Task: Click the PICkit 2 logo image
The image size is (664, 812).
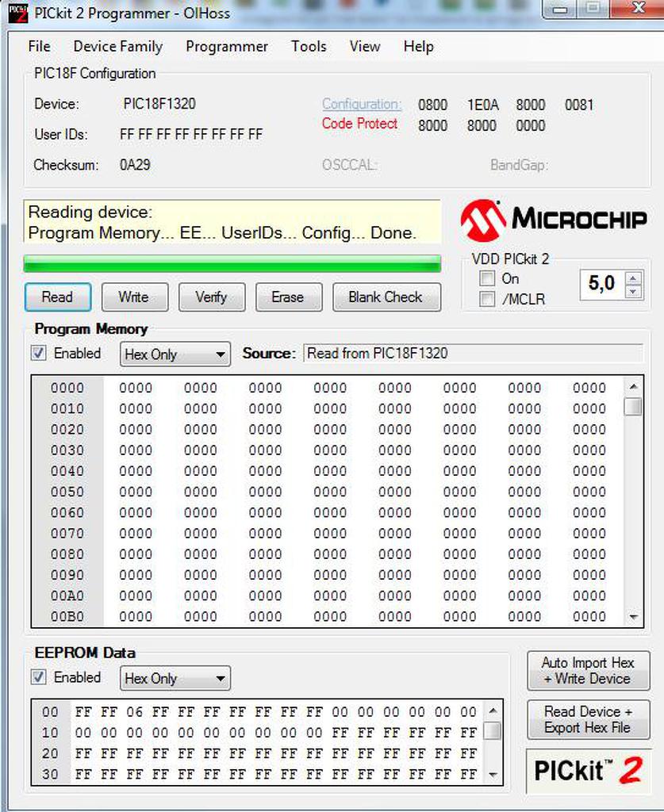Action: pyautogui.click(x=589, y=771)
